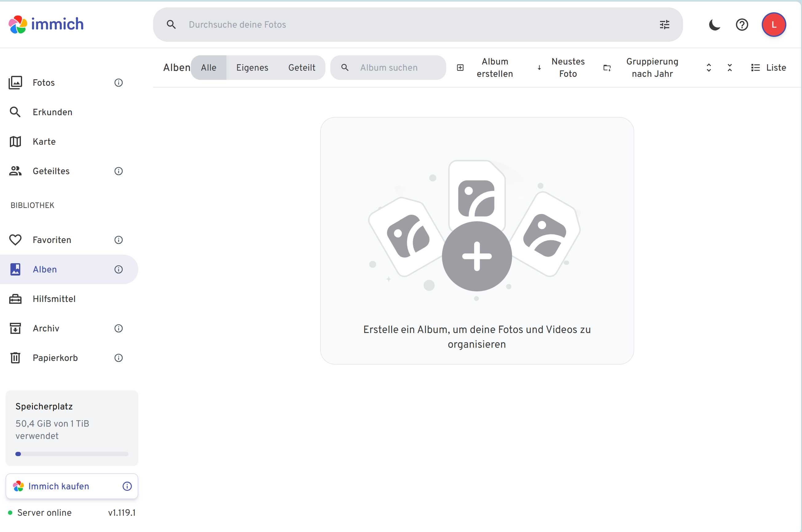This screenshot has width=802, height=532.
Task: Select the Geteilt album filter
Action: click(302, 68)
